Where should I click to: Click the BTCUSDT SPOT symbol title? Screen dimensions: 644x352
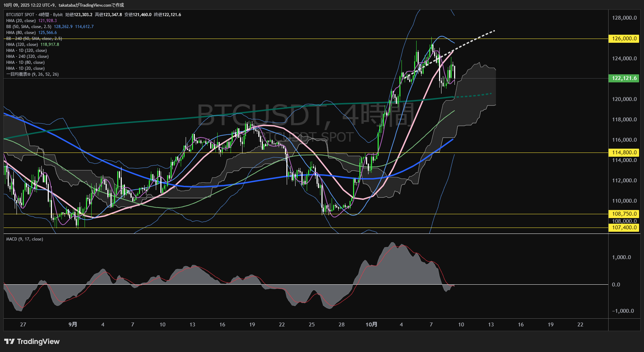click(20, 15)
